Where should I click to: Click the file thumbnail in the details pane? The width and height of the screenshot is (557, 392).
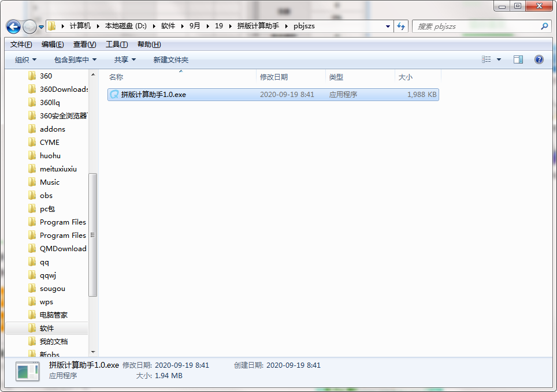pos(28,371)
